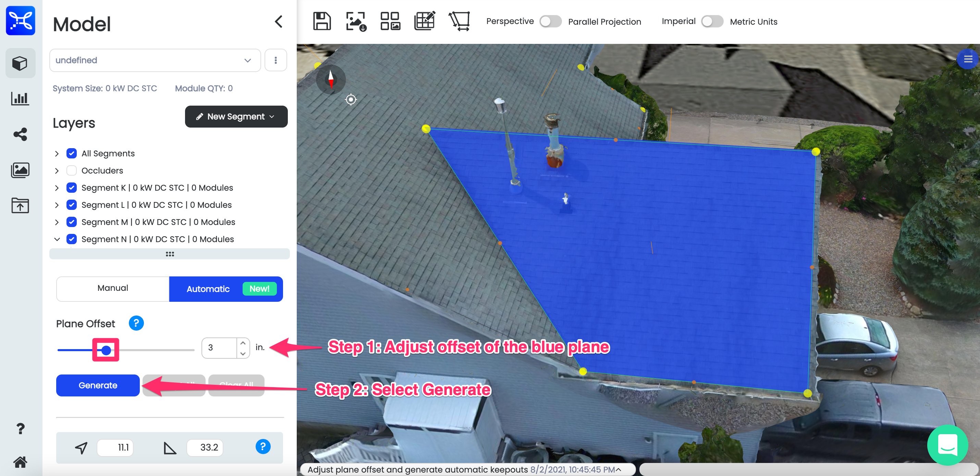
Task: Click the edit module grid icon
Action: 424,21
